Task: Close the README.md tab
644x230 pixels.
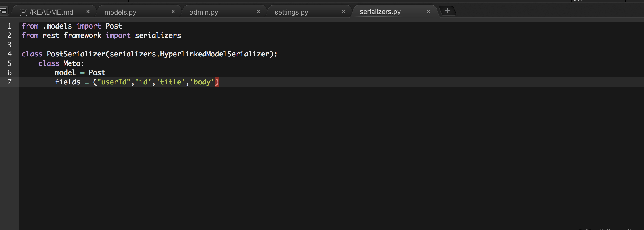Action: 88,12
